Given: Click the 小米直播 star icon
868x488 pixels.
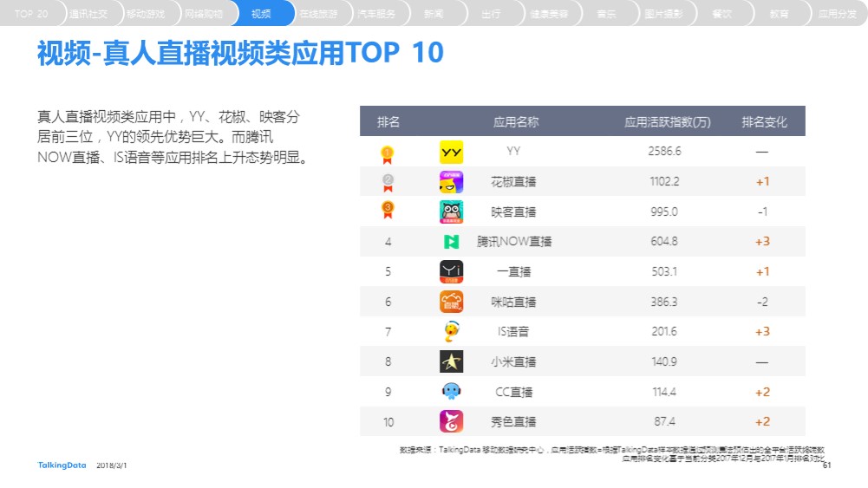Looking at the screenshot, I should pos(451,361).
